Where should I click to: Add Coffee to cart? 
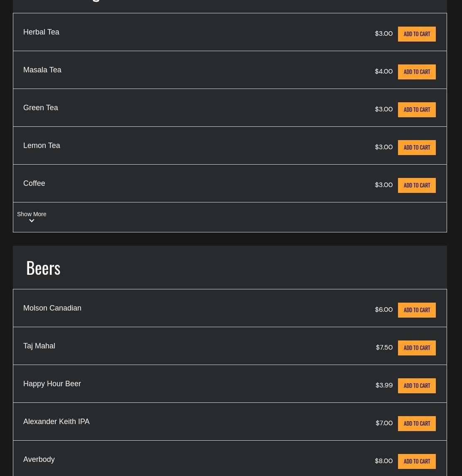[x=417, y=185]
